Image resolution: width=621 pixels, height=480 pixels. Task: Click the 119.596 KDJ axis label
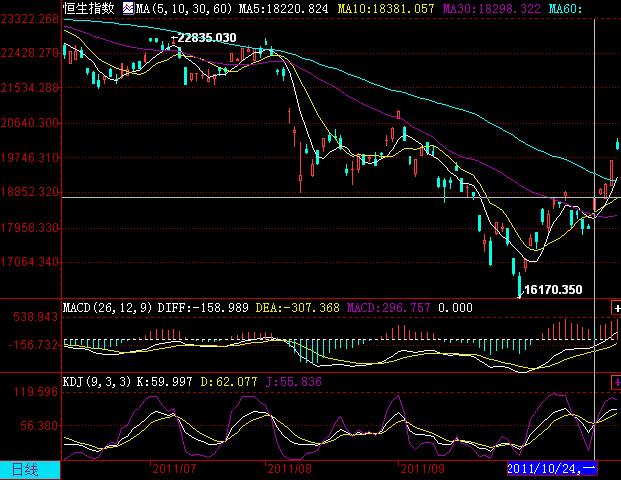click(x=36, y=392)
